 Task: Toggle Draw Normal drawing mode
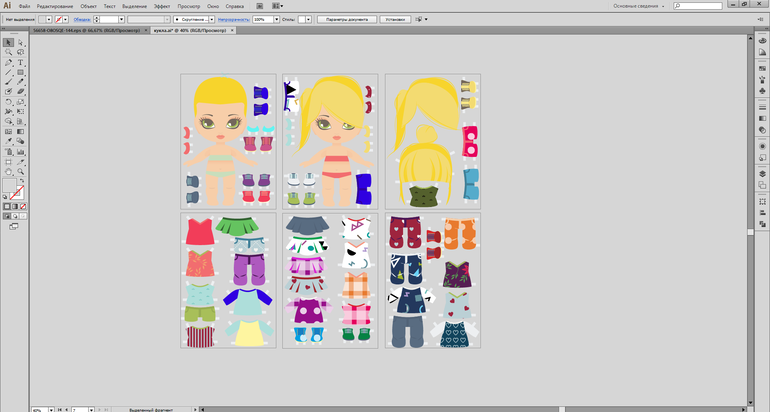coord(7,216)
